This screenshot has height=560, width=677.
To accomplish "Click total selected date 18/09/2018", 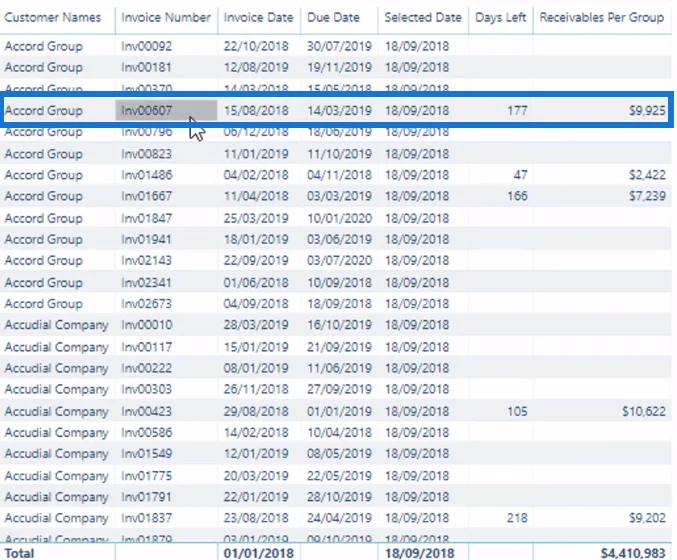I will pyautogui.click(x=420, y=553).
